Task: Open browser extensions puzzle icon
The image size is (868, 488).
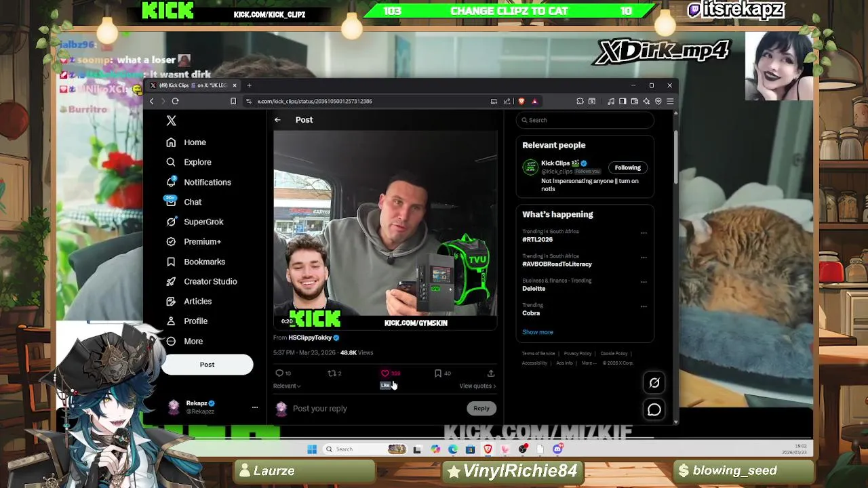Action: point(580,102)
